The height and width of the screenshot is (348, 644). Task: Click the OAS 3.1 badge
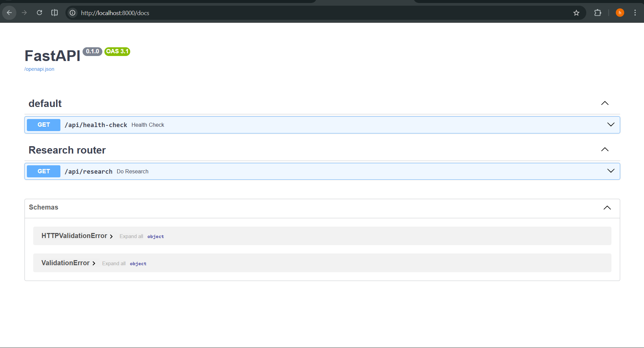pyautogui.click(x=117, y=51)
